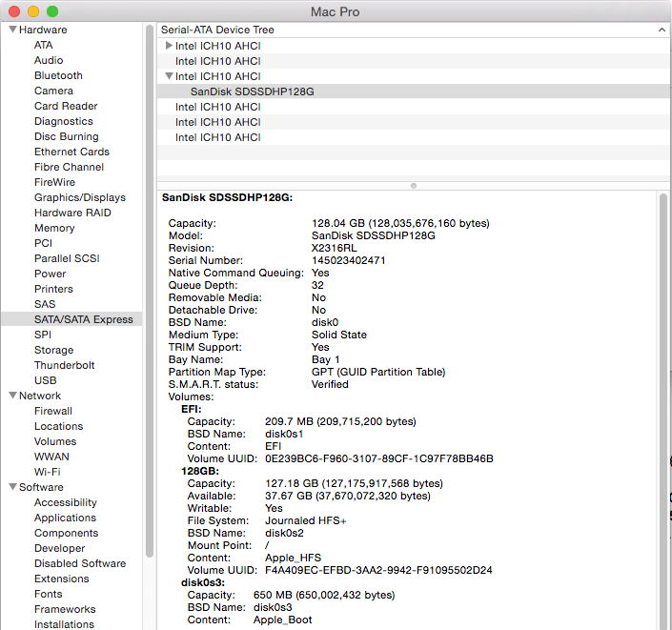Open Firewall under Network
The height and width of the screenshot is (630, 672).
point(53,411)
